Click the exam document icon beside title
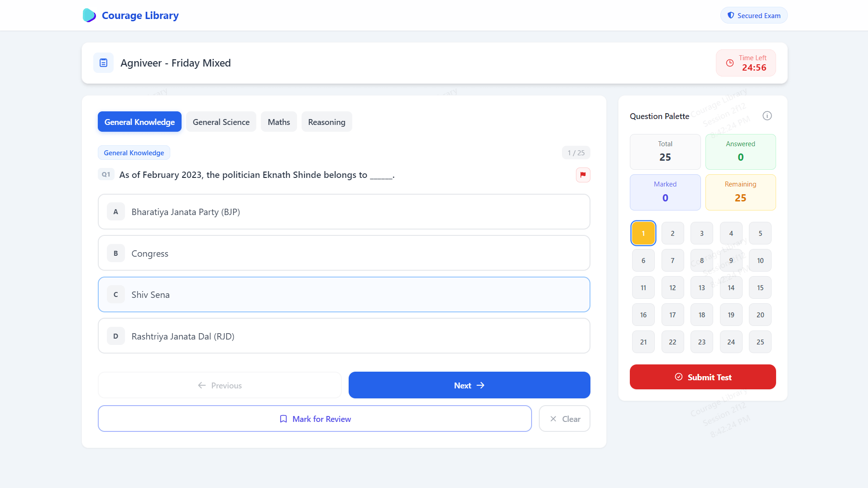Viewport: 868px width, 488px height. click(x=103, y=63)
